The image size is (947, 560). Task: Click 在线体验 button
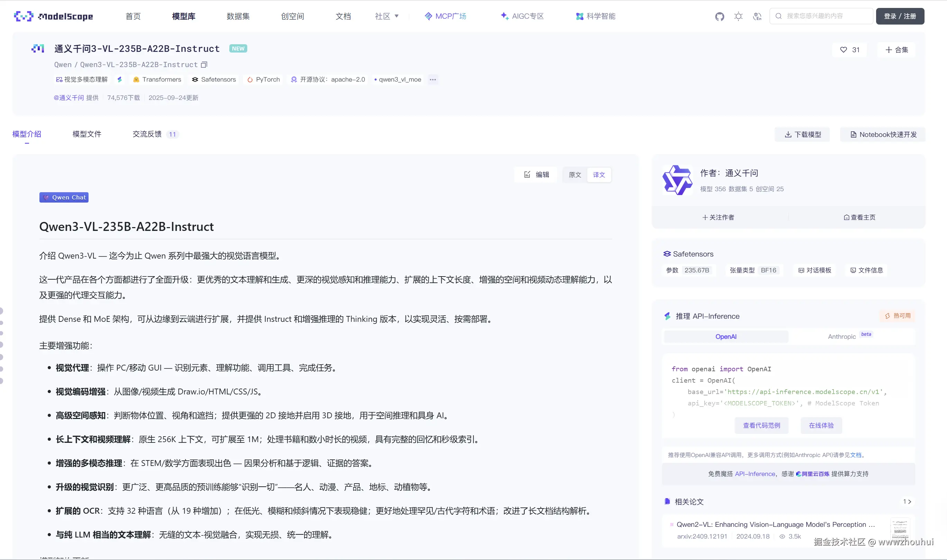click(821, 425)
